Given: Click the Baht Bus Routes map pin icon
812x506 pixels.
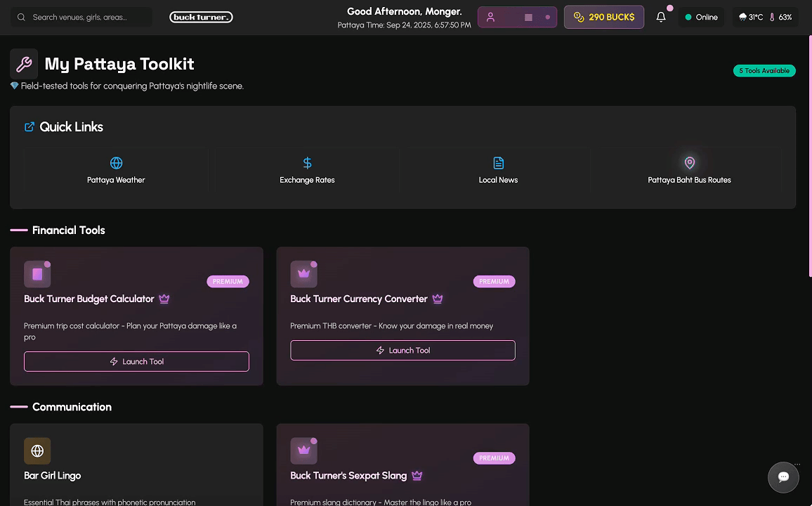Looking at the screenshot, I should pos(689,162).
